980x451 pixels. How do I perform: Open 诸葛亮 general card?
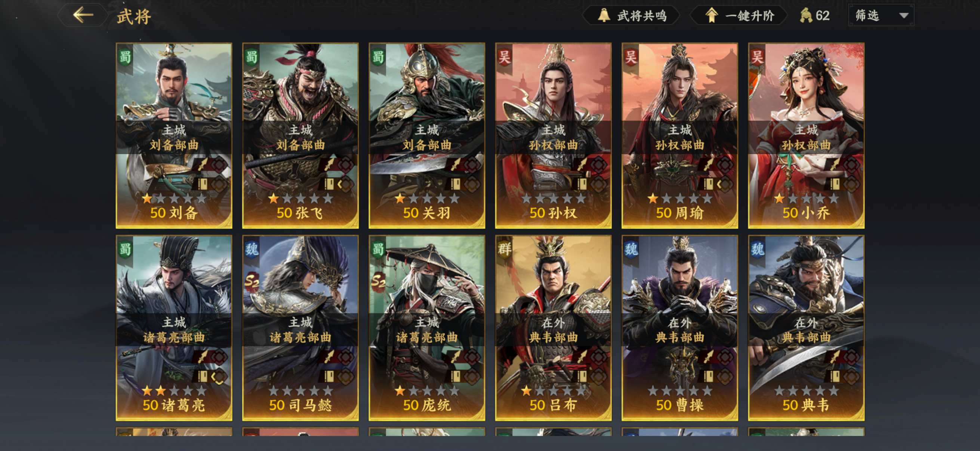click(x=174, y=328)
